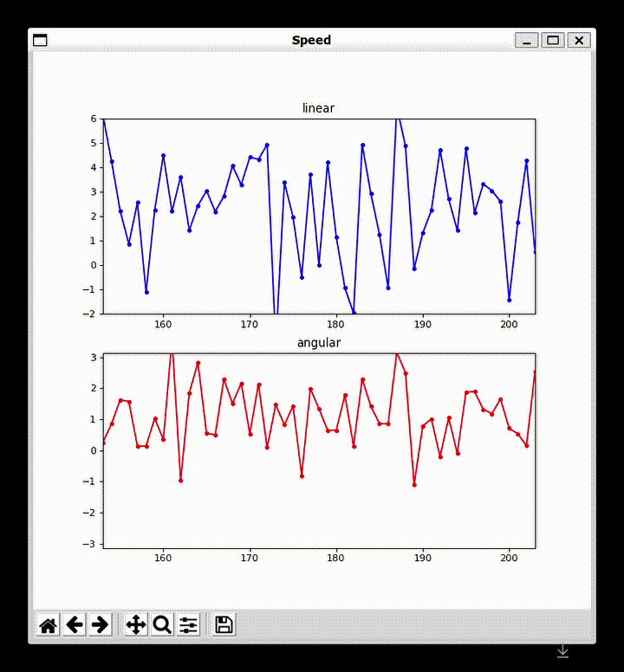Activate the Pan axes tool
624x672 pixels.
click(136, 624)
